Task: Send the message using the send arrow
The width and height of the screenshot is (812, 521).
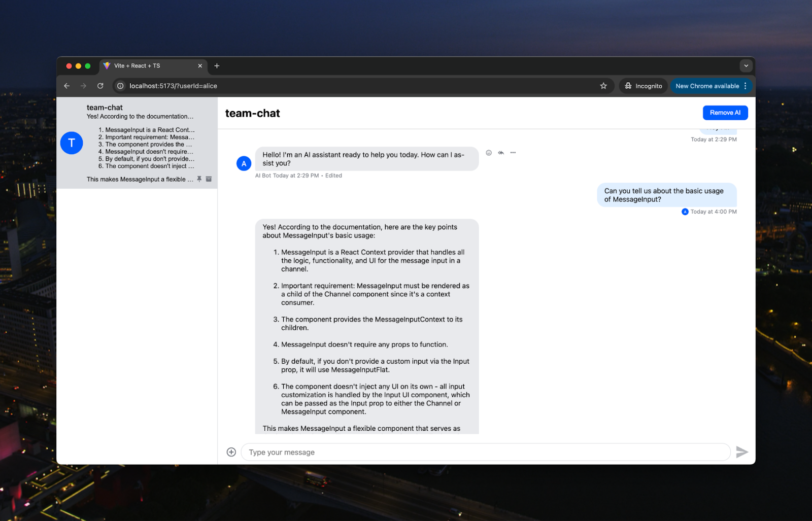Action: click(x=742, y=451)
